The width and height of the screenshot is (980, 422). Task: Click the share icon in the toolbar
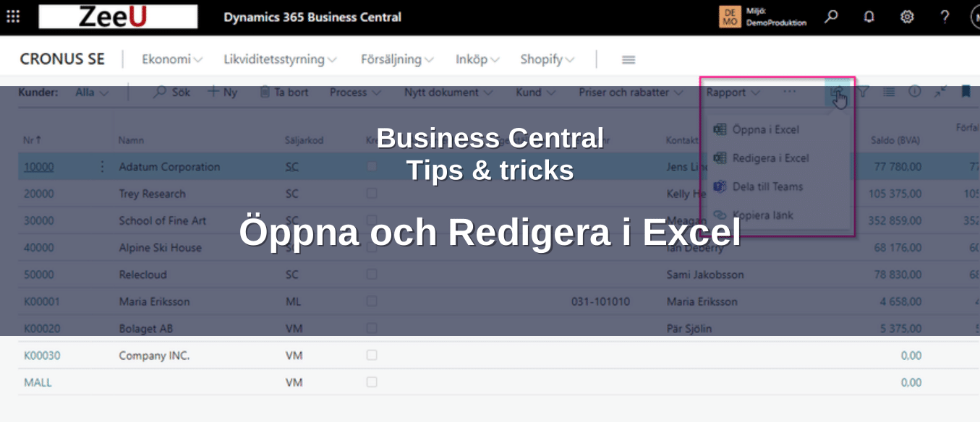(837, 92)
